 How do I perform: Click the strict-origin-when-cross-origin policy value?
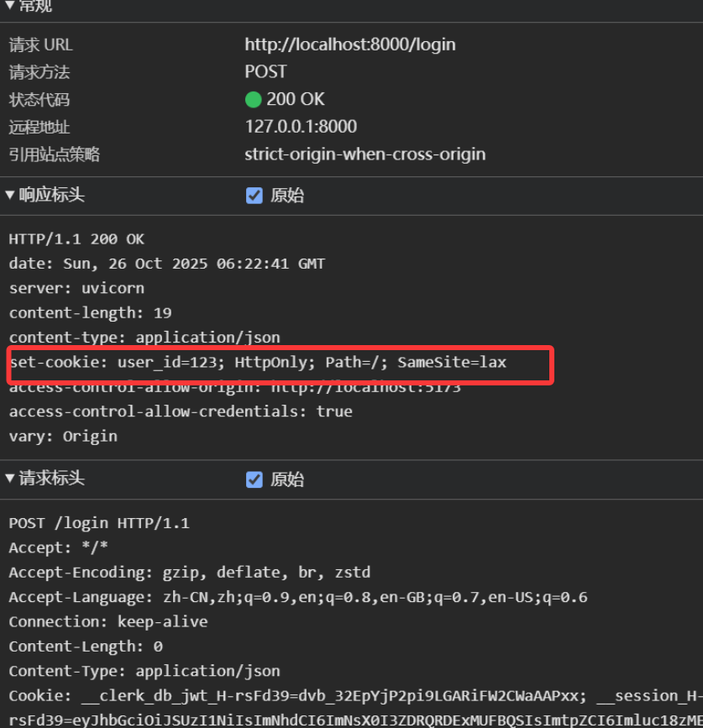pyautogui.click(x=365, y=155)
